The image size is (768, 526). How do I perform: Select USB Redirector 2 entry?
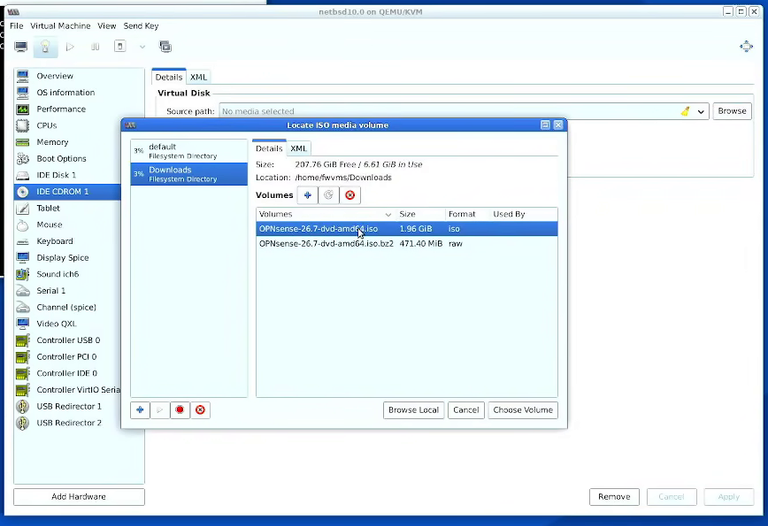(68, 423)
